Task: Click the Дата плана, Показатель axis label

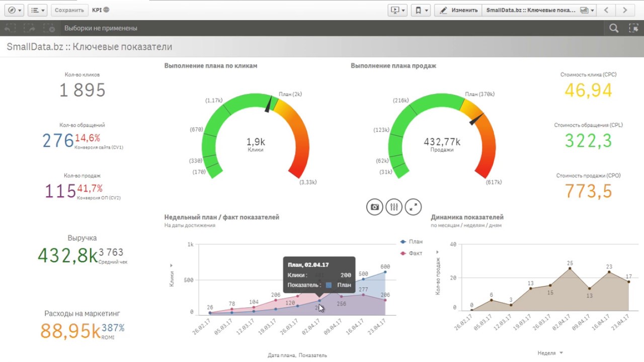Action: [x=297, y=355]
